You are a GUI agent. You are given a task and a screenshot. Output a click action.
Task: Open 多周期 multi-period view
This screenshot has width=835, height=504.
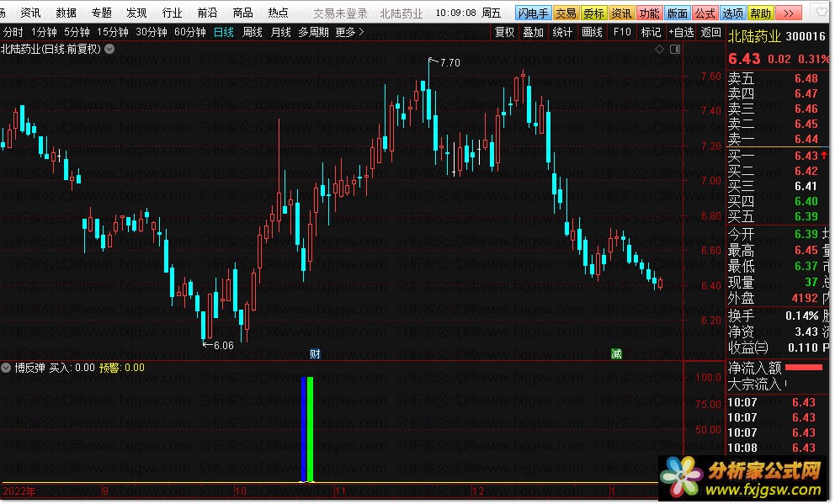tap(314, 33)
